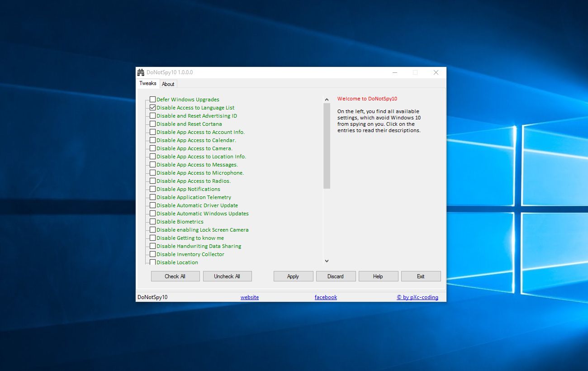Apply the selected tweaks
Image resolution: width=588 pixels, height=371 pixels.
tap(293, 276)
